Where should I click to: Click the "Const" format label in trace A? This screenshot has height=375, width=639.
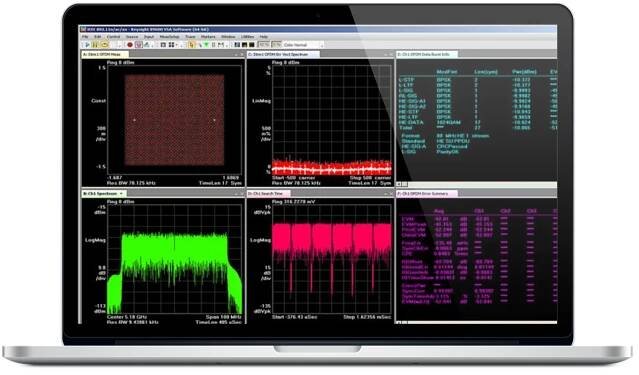tap(98, 100)
